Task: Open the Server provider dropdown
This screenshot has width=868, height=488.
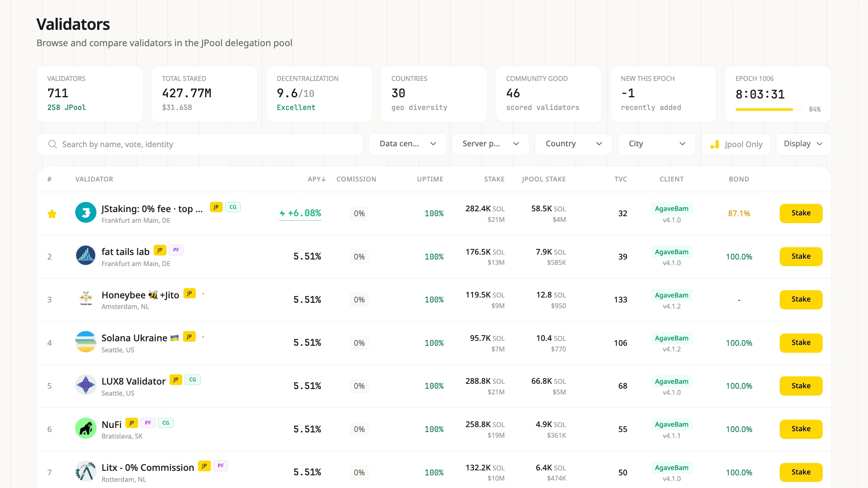Action: click(x=490, y=144)
